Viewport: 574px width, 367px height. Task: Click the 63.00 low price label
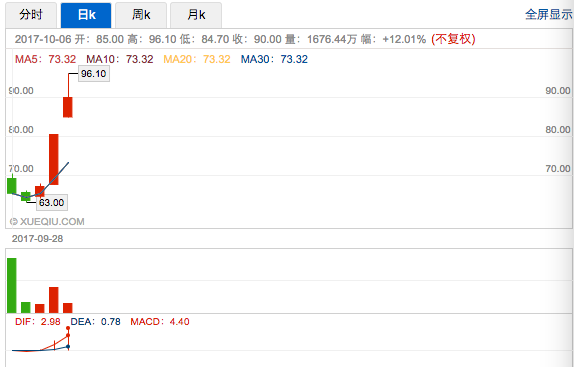click(x=52, y=202)
